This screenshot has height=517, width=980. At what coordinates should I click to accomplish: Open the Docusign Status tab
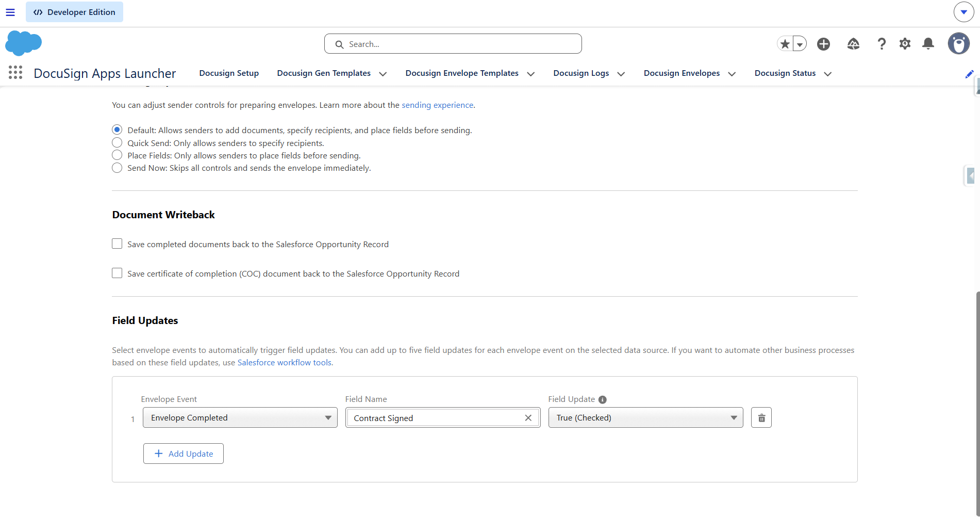(785, 73)
